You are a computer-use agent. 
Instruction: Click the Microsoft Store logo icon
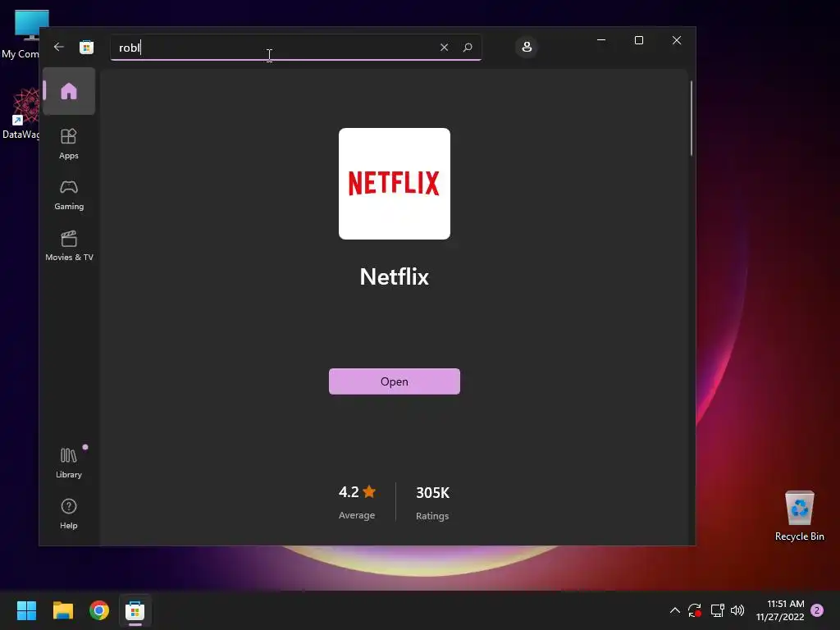click(86, 47)
